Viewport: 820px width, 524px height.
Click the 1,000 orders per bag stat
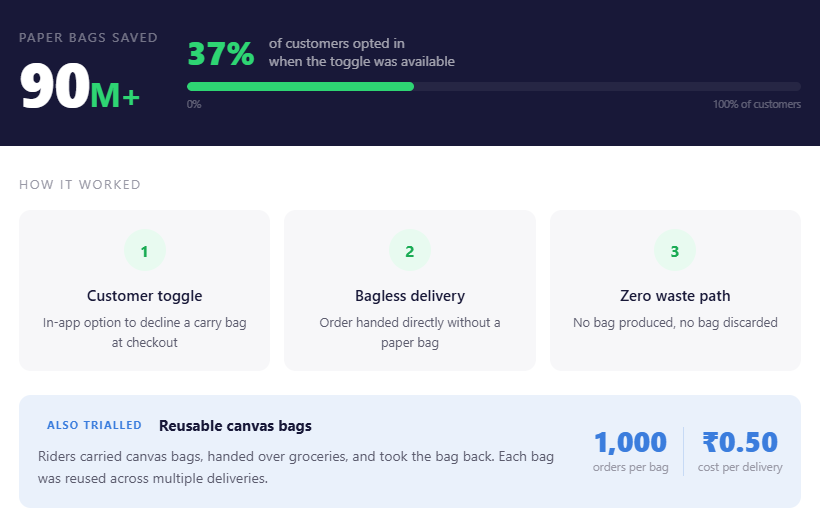[x=630, y=442]
